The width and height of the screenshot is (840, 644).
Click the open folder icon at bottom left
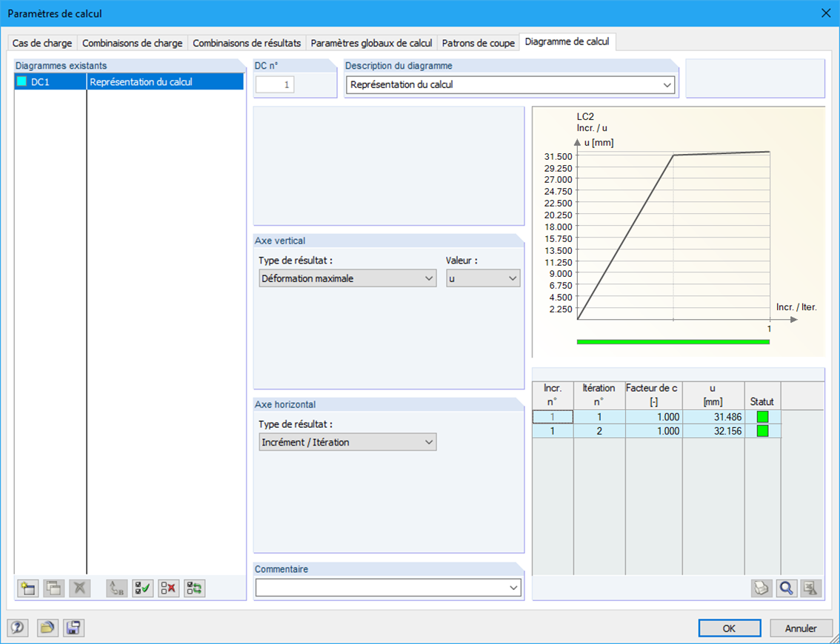pos(47,628)
